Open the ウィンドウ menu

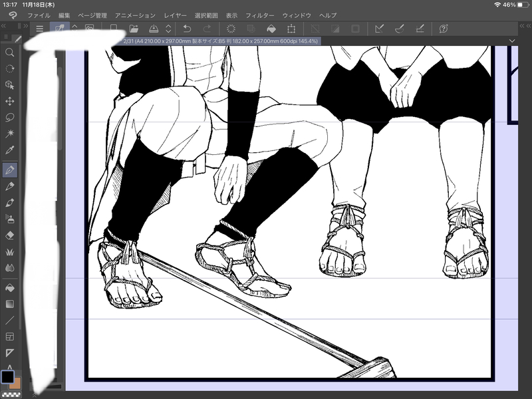(297, 15)
